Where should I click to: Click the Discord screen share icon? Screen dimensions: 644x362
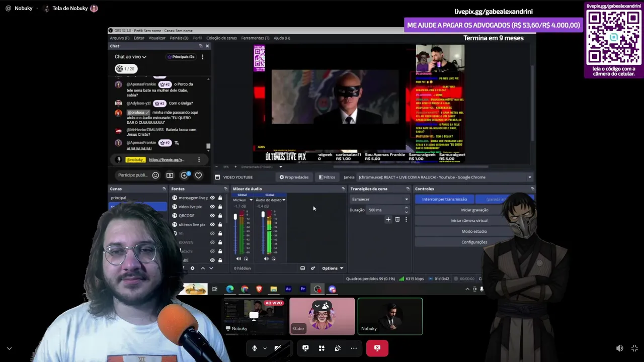[x=305, y=348]
